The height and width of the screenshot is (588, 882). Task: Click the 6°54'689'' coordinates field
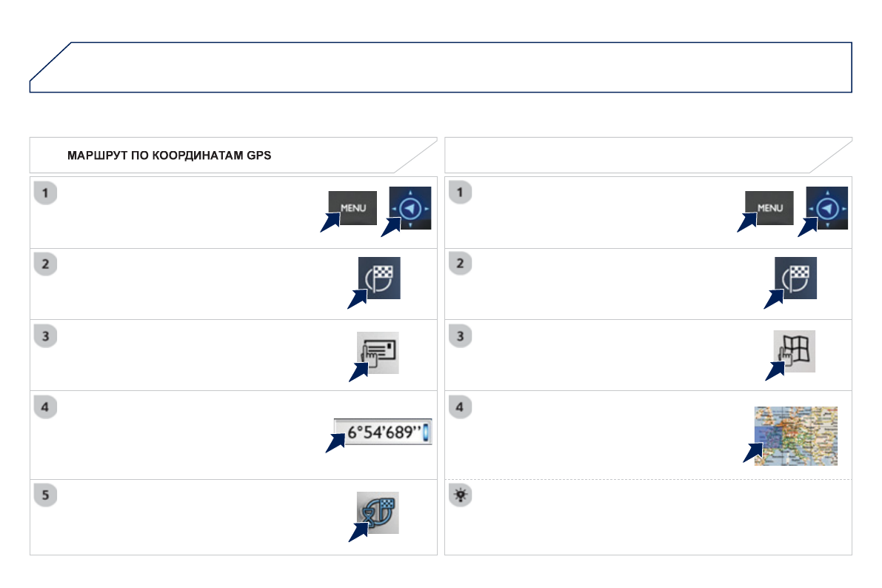(x=382, y=432)
